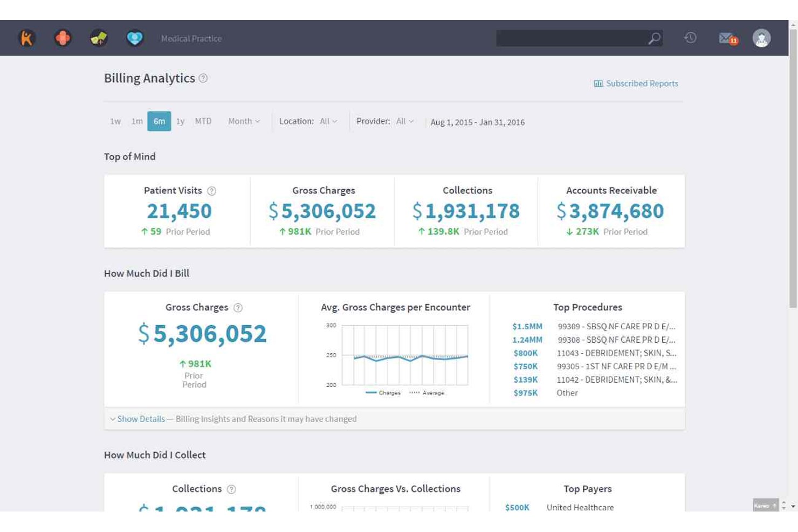The height and width of the screenshot is (532, 798).
Task: Open the recent history clock icon
Action: 690,38
